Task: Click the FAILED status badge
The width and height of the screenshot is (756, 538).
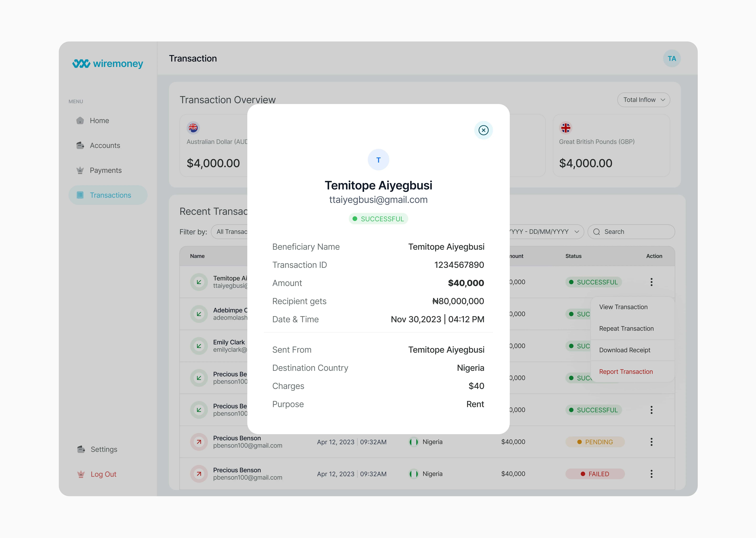Action: point(595,474)
